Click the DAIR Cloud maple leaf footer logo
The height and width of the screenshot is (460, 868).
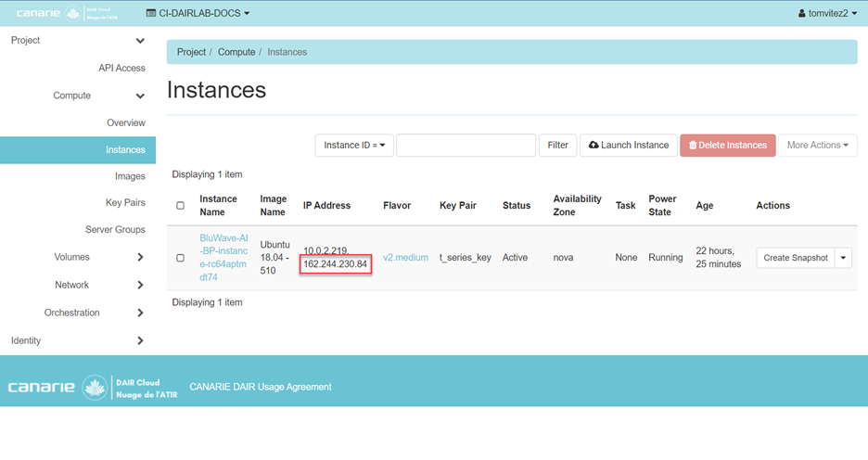[95, 387]
